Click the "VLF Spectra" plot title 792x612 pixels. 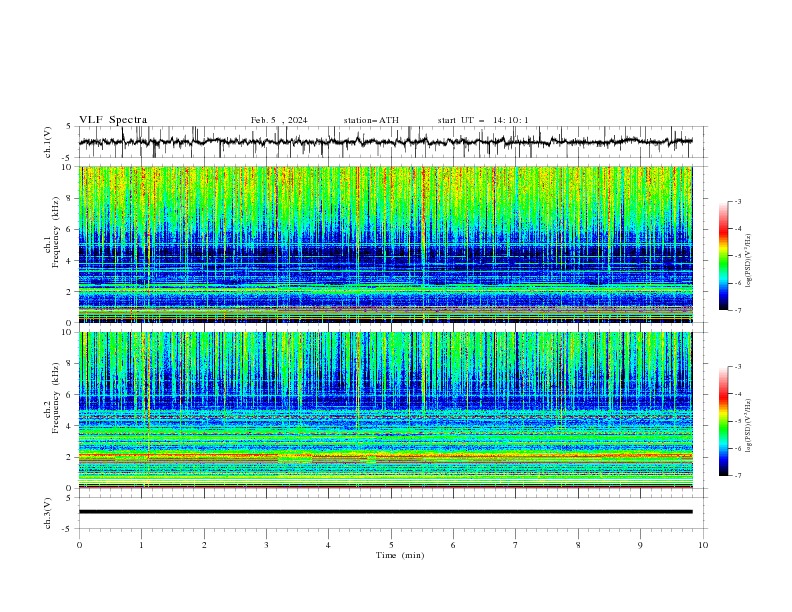coord(113,120)
